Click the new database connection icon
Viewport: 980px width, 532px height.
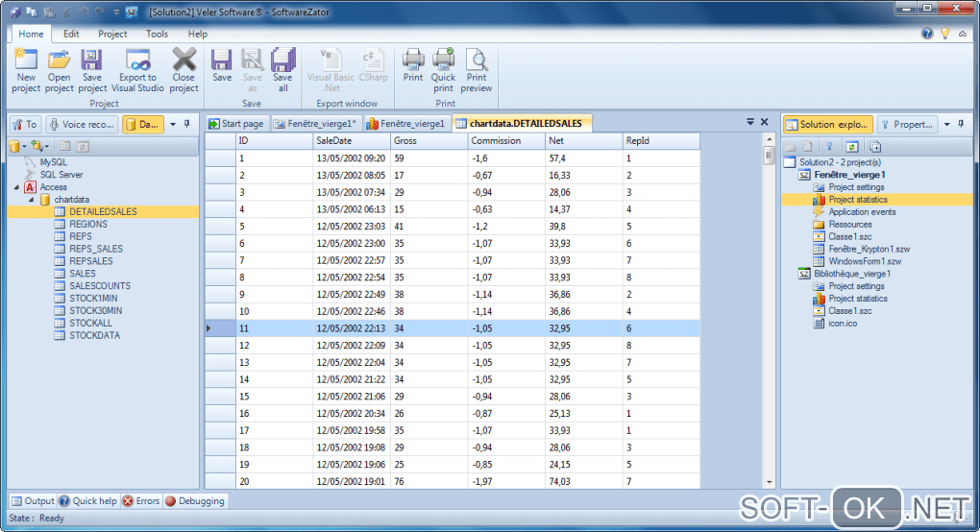(14, 146)
